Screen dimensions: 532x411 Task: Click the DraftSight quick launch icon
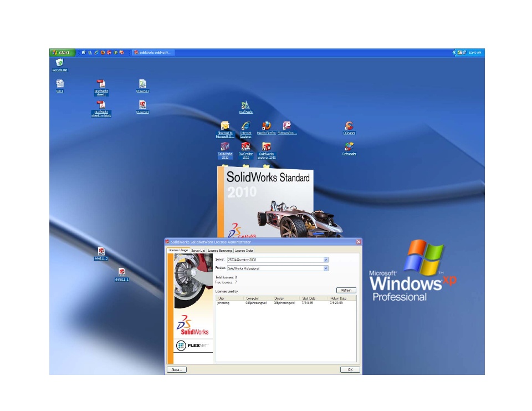click(90, 53)
